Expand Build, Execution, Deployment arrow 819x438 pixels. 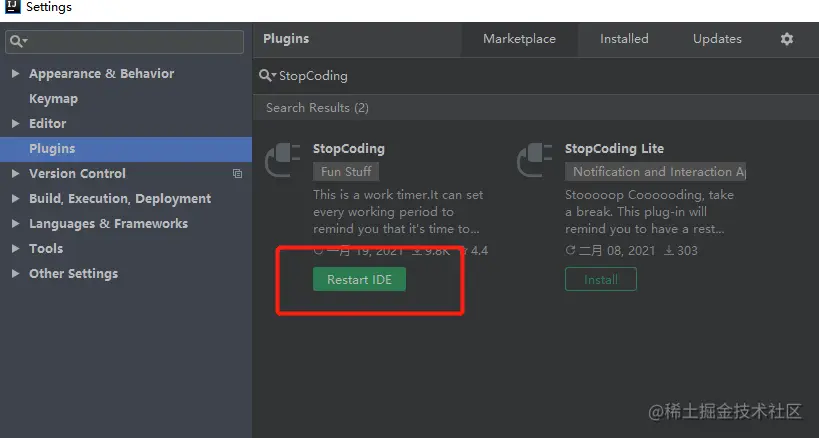[15, 198]
